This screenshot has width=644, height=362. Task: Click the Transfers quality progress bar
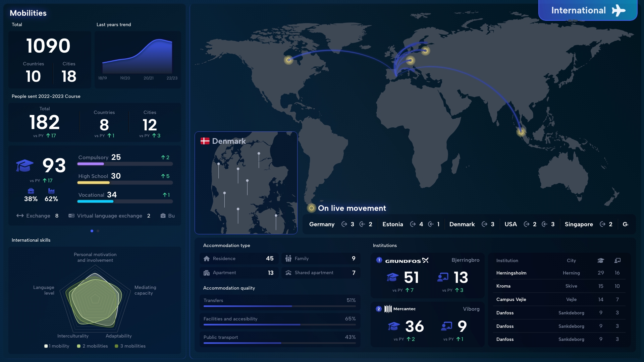coord(279,306)
